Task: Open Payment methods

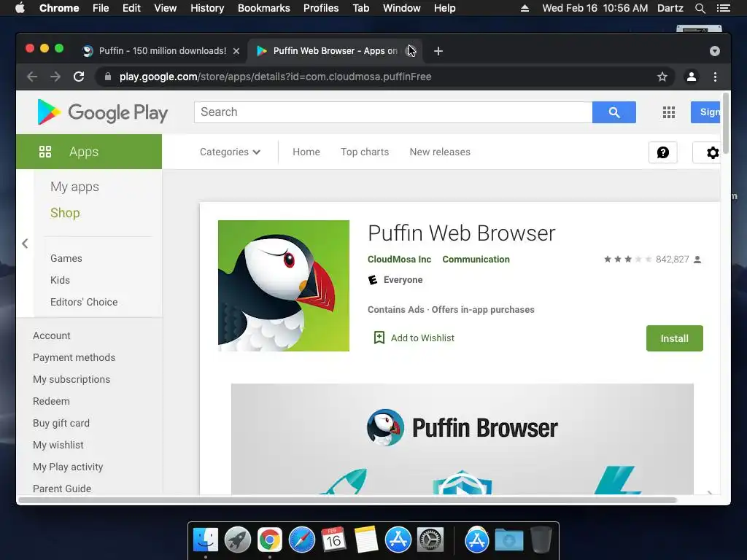Action: tap(74, 357)
